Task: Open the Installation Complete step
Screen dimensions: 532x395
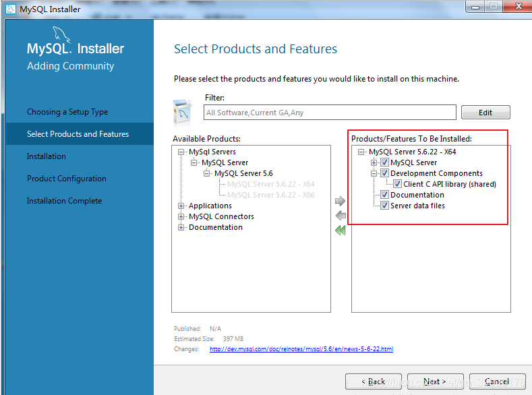Action: click(65, 201)
